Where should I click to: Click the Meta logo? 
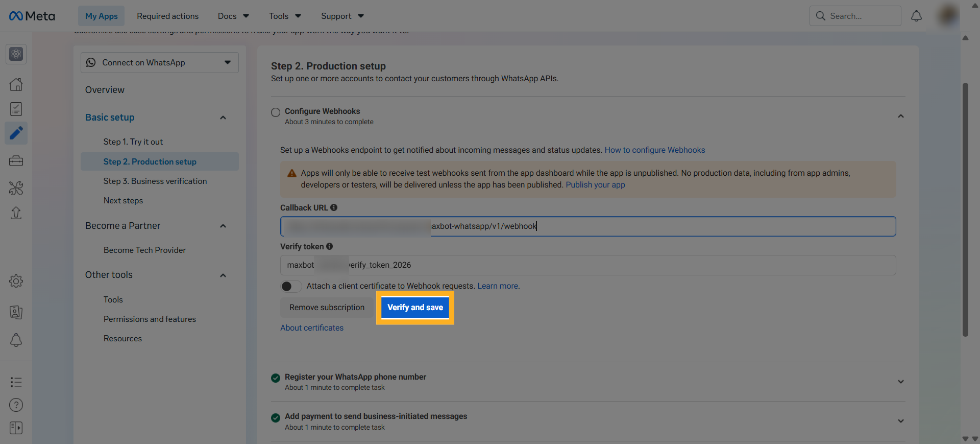(32, 16)
